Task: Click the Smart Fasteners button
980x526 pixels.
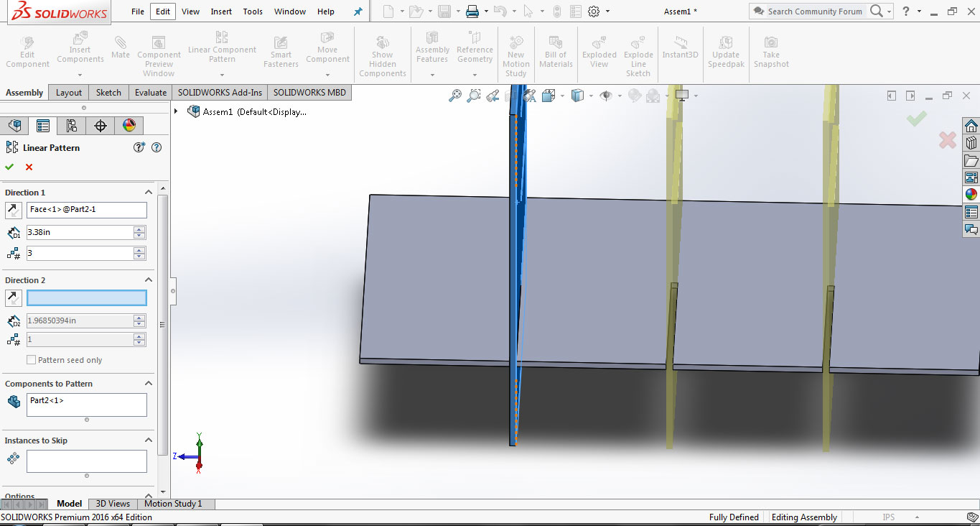Action: click(281, 50)
